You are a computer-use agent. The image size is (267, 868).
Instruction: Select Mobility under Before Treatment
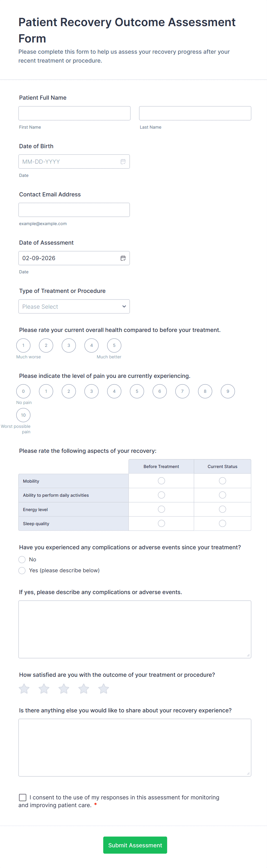161,481
